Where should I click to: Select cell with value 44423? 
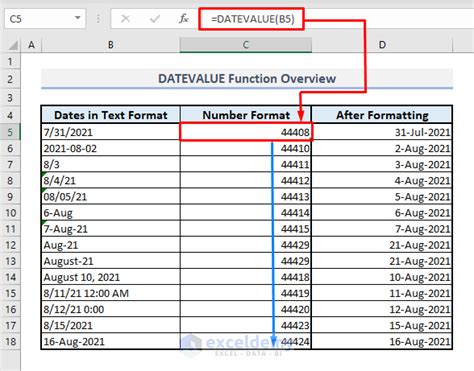pyautogui.click(x=246, y=325)
